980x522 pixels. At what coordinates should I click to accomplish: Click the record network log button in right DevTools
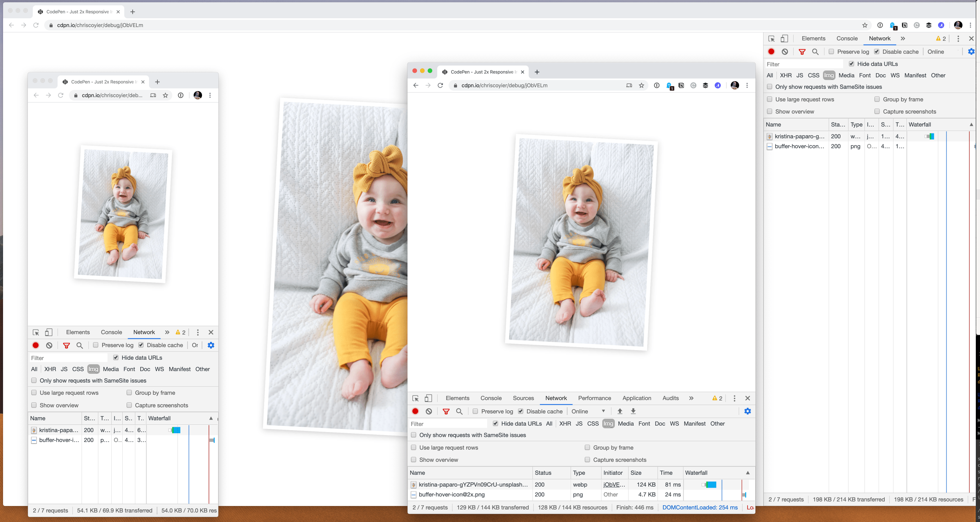click(x=771, y=51)
